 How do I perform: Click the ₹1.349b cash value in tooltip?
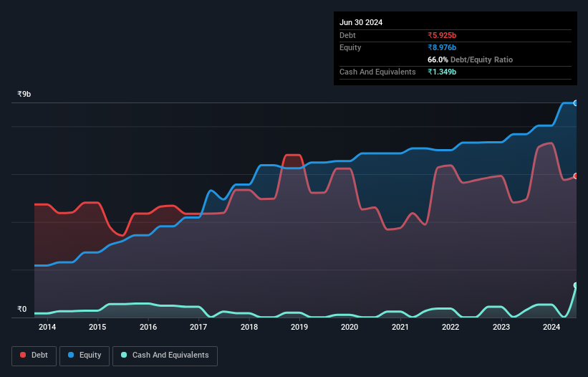tap(442, 72)
